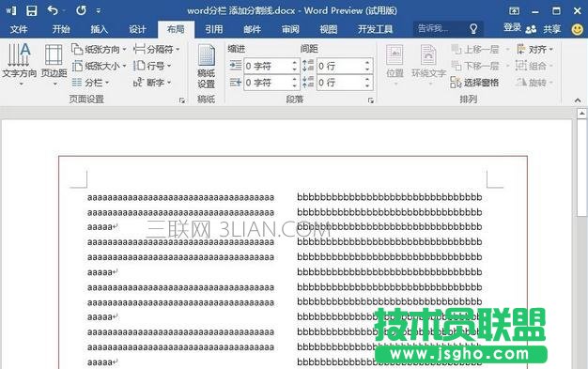Open the 位置 position menu
Viewport: 588px width, 369px height.
(x=395, y=65)
